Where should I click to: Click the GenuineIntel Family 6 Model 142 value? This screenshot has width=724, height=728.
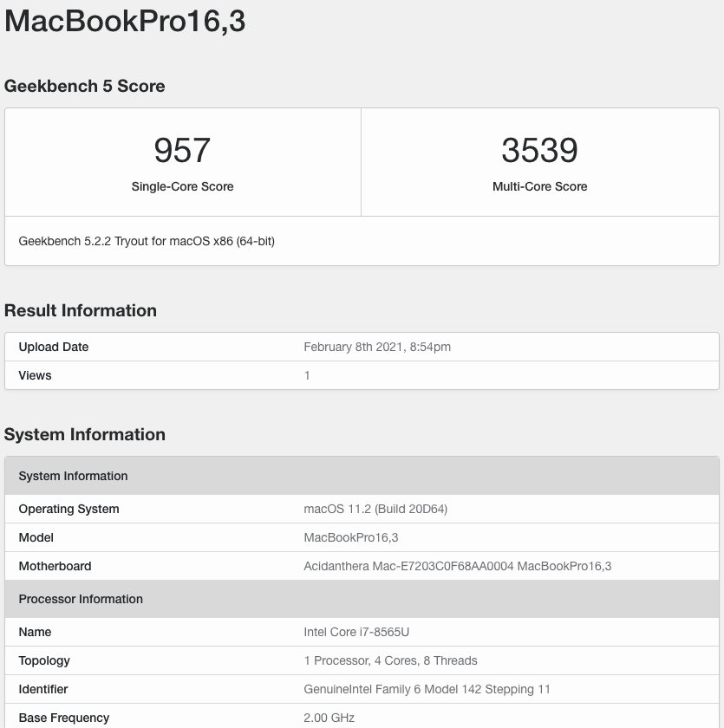coord(427,689)
